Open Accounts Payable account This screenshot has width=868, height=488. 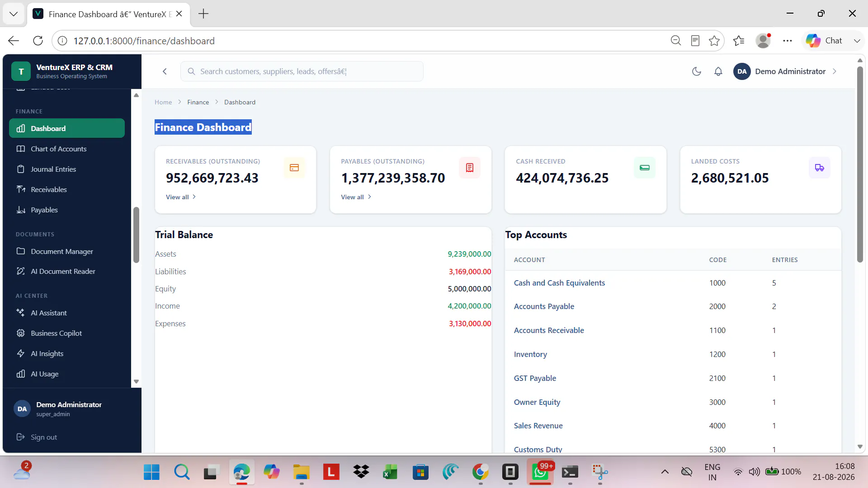(x=544, y=306)
